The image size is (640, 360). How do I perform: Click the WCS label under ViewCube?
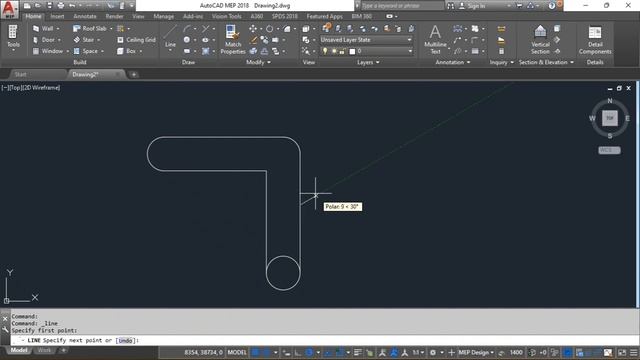click(609, 150)
